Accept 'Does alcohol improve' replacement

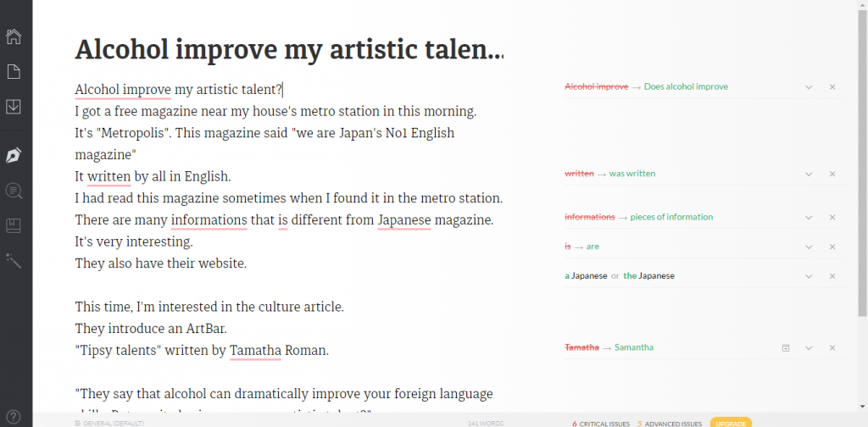[x=686, y=86]
